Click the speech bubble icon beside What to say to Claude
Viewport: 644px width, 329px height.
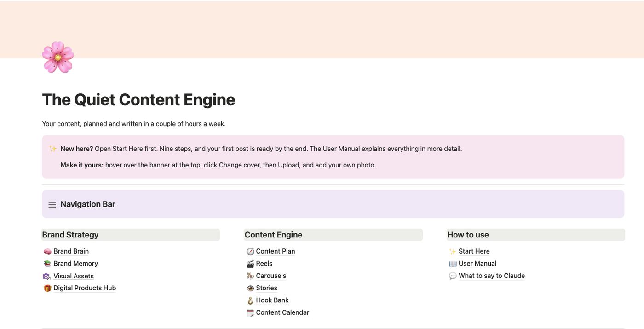(x=453, y=276)
